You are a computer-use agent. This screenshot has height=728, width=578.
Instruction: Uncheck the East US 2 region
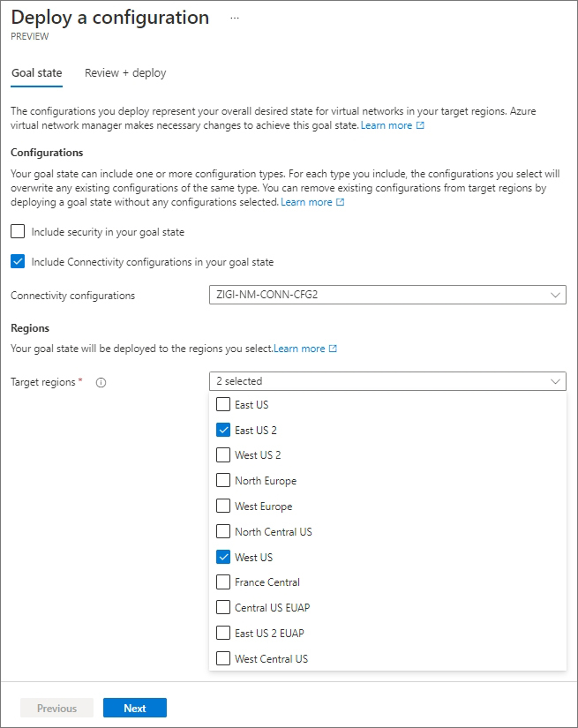coord(223,430)
